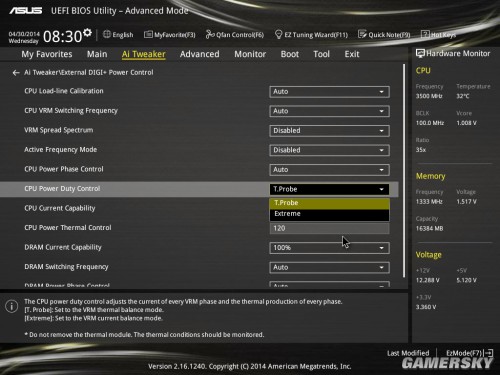500x375 pixels.
Task: Select the CPU Power Thermal Control label
Action: pos(68,228)
